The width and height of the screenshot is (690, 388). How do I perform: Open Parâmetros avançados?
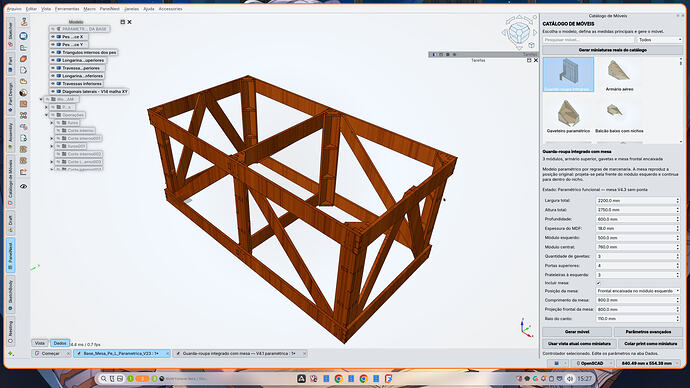[648, 332]
